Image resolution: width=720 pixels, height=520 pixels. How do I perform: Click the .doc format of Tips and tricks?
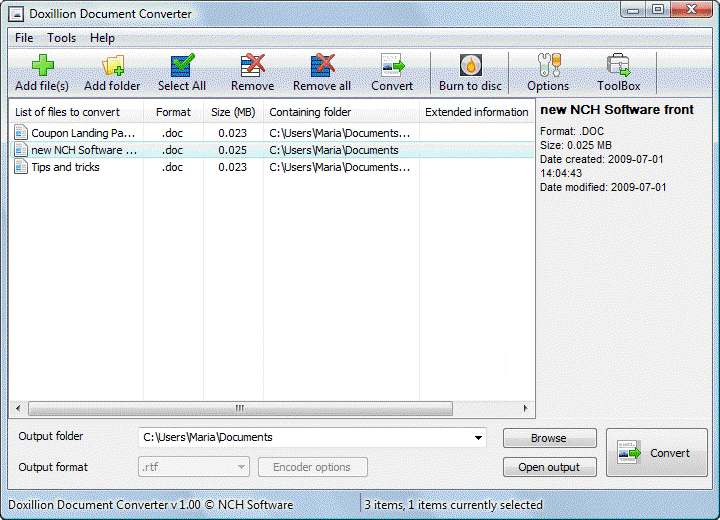click(172, 167)
